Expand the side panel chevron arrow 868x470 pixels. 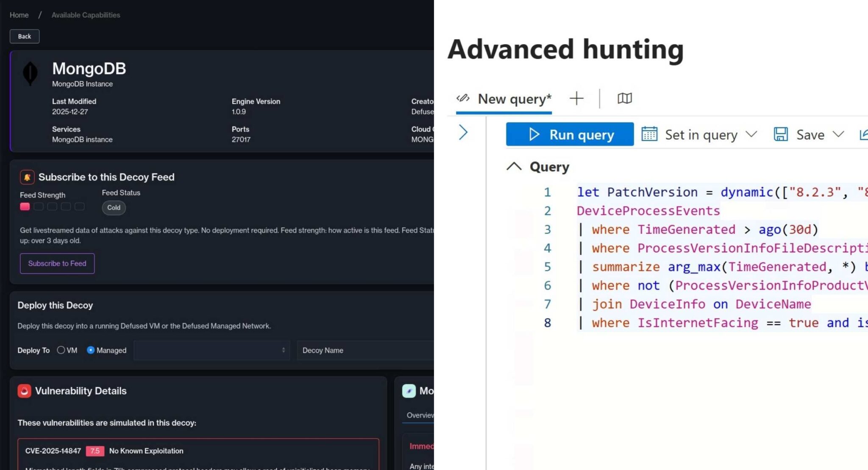463,133
